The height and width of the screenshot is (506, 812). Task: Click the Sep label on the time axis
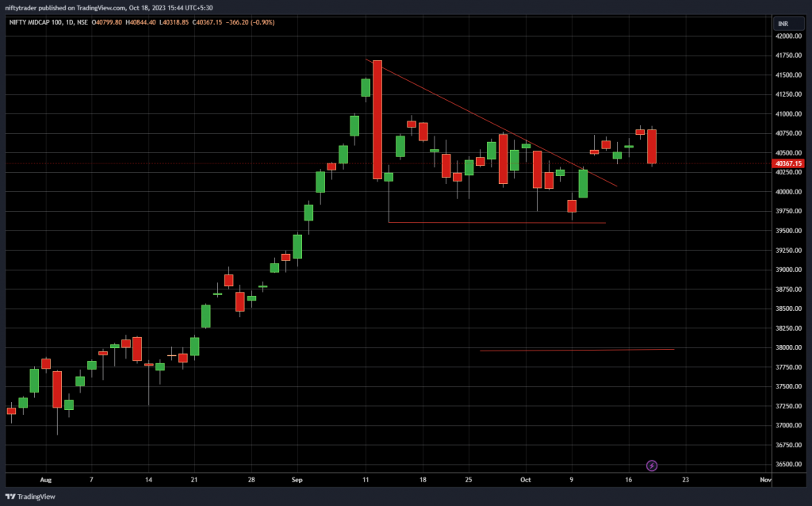297,480
